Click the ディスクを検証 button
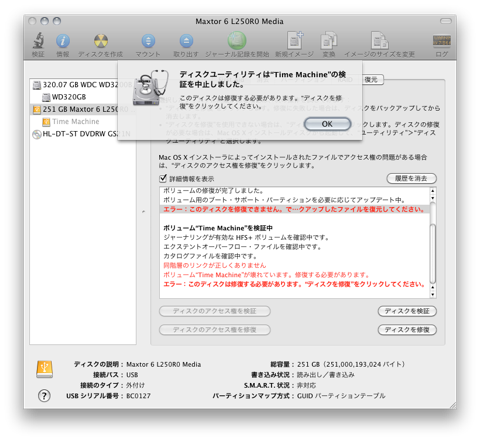Screen dimensions: 480x441 point(407,311)
